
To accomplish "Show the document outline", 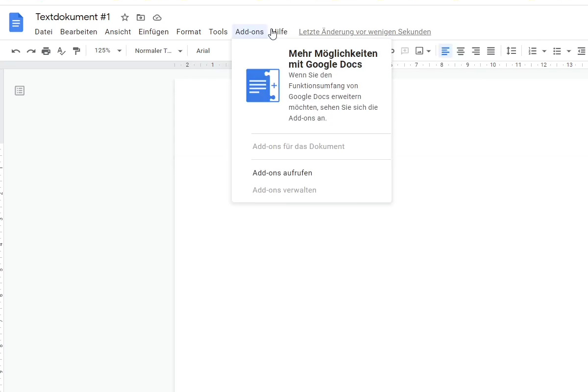I will (x=20, y=91).
